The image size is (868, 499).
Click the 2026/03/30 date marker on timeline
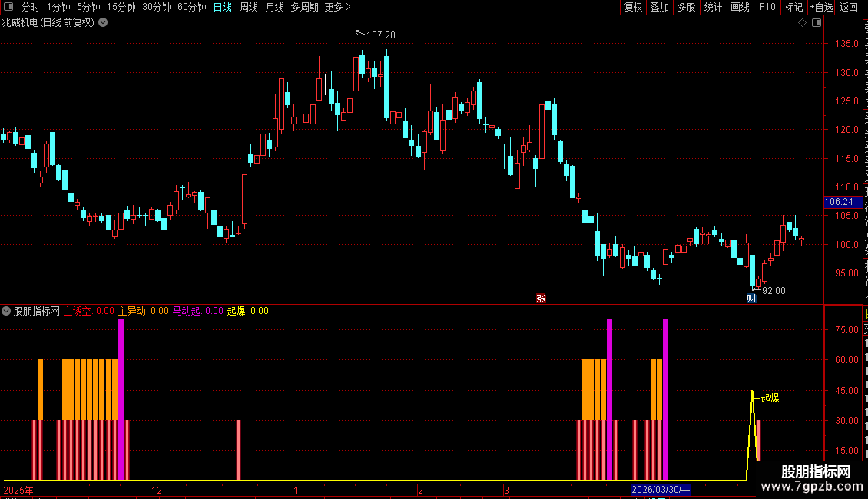click(x=661, y=490)
